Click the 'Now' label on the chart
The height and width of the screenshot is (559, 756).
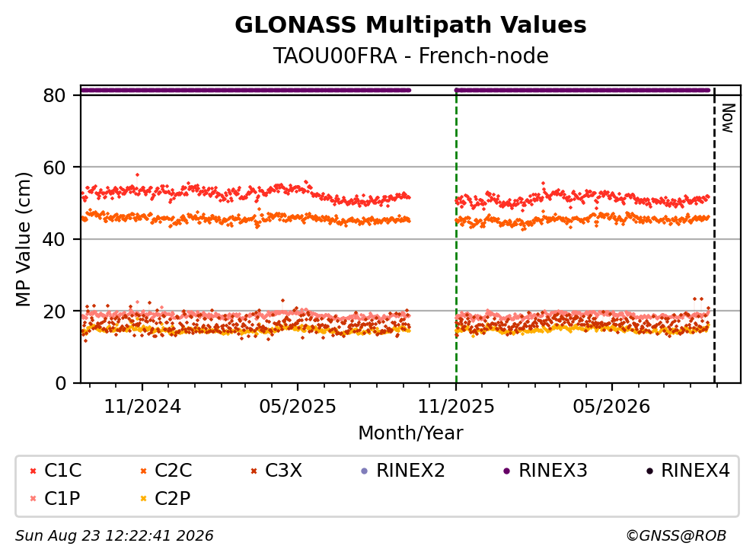[728, 118]
